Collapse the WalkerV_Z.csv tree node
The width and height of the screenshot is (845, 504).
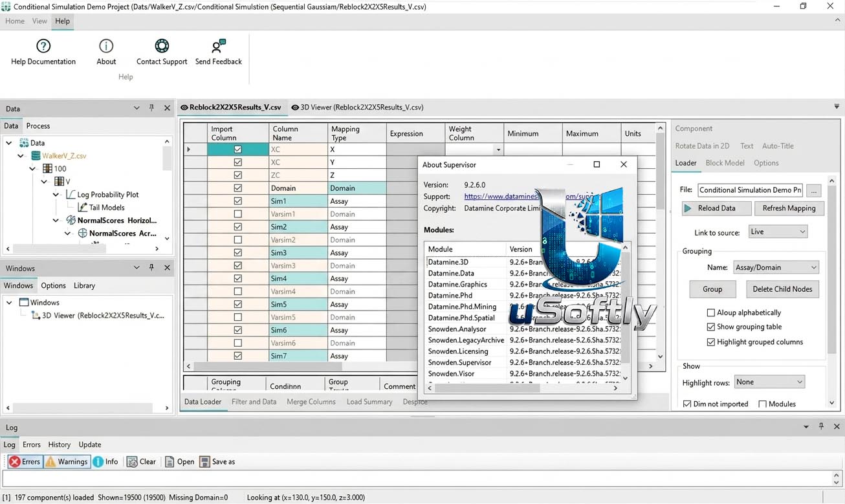pos(21,156)
